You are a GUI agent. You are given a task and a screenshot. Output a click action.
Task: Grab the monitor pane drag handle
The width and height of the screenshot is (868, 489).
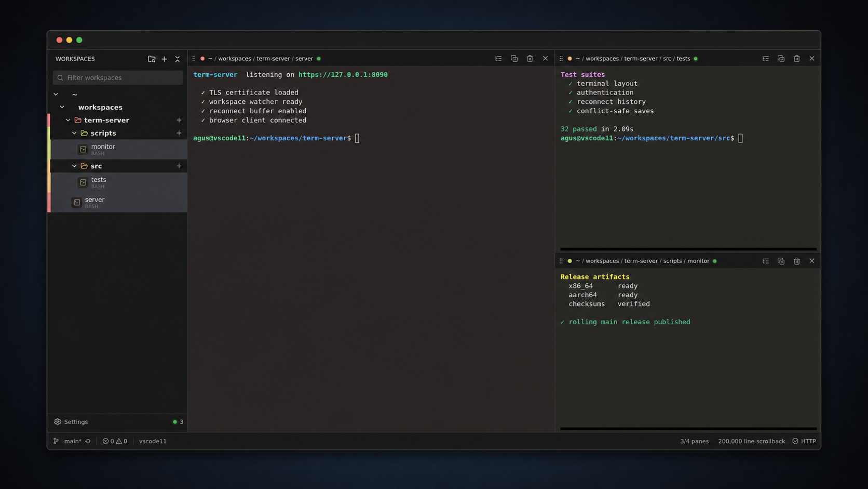pos(561,261)
